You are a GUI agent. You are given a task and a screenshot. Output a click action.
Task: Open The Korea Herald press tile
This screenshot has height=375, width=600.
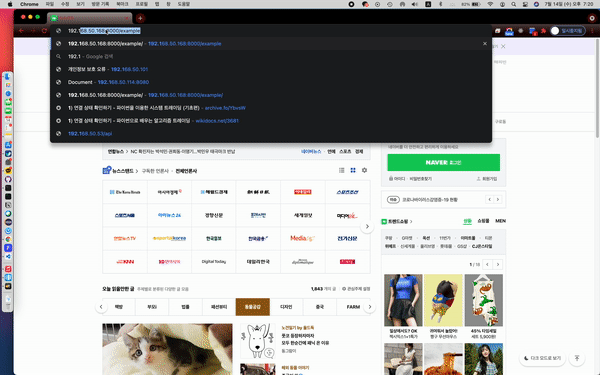pos(125,192)
